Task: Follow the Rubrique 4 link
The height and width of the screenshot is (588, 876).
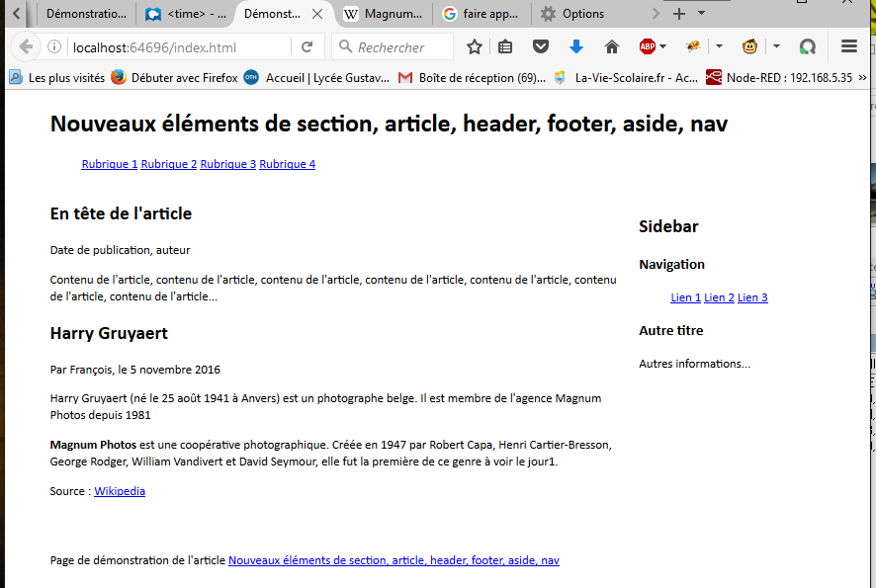Action: (x=287, y=164)
